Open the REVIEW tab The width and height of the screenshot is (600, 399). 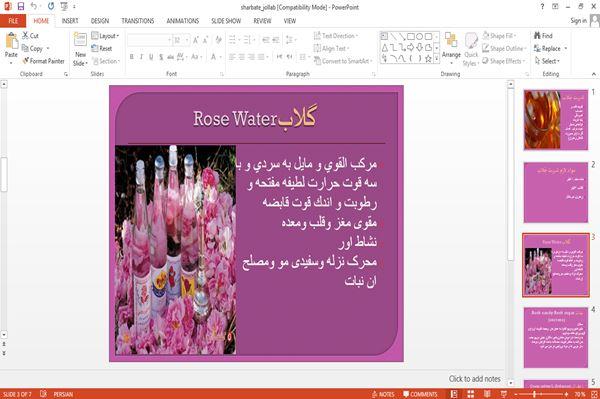262,21
